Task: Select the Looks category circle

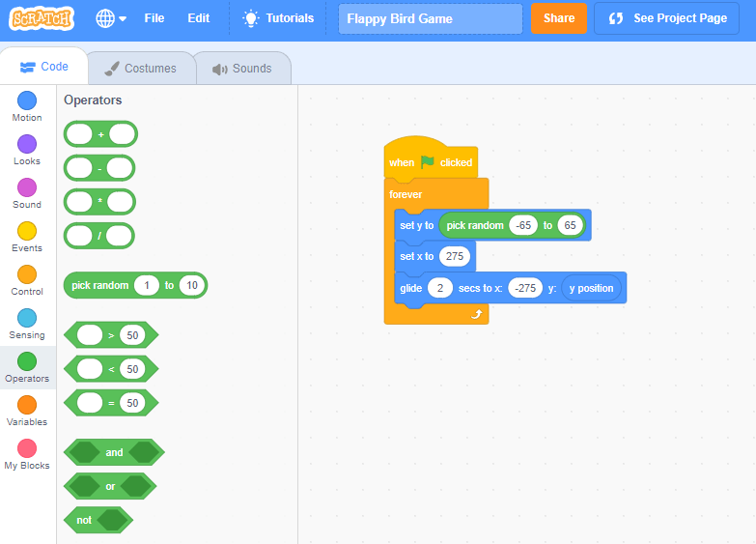Action: click(x=27, y=144)
